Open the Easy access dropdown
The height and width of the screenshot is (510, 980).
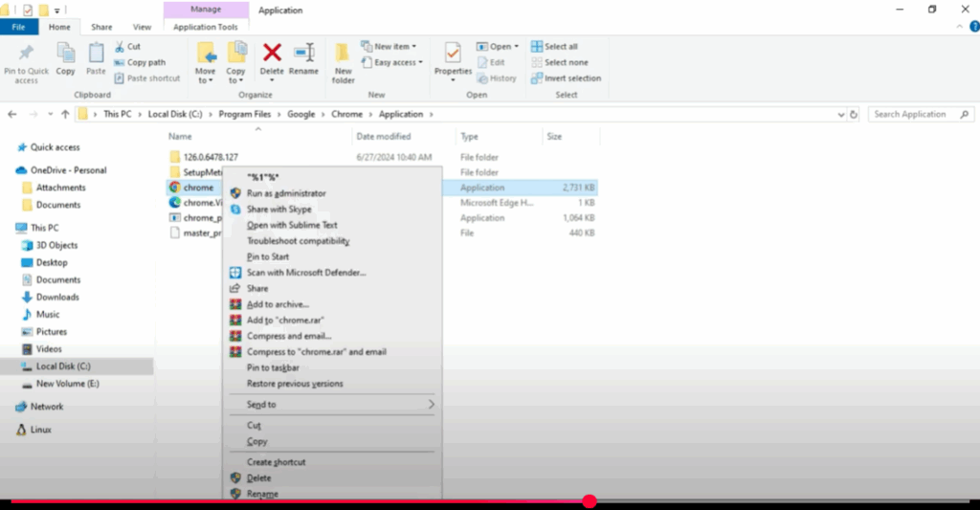392,62
